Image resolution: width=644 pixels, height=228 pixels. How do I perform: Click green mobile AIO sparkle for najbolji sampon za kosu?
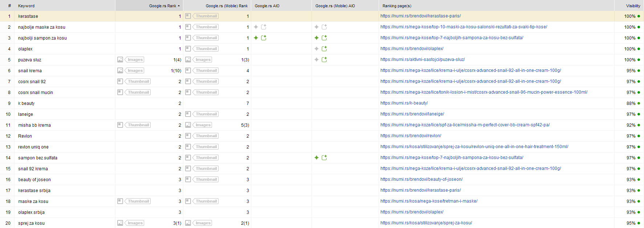[x=317, y=38]
